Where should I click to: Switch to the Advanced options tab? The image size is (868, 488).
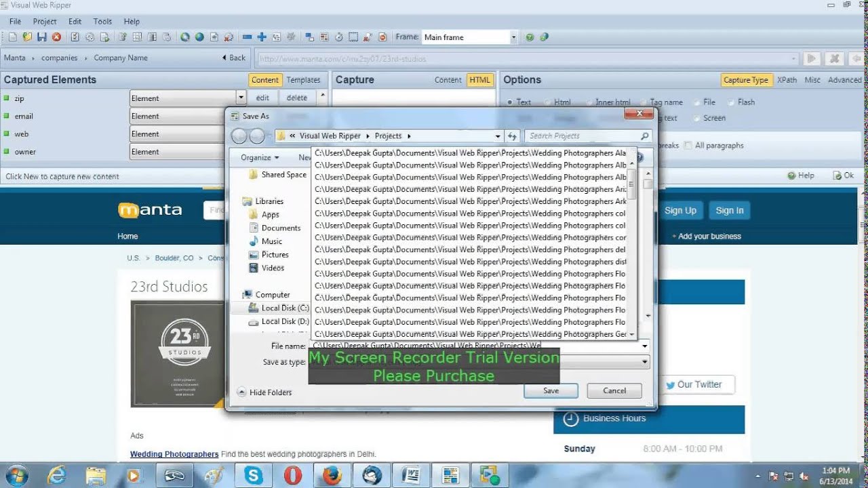(x=844, y=80)
